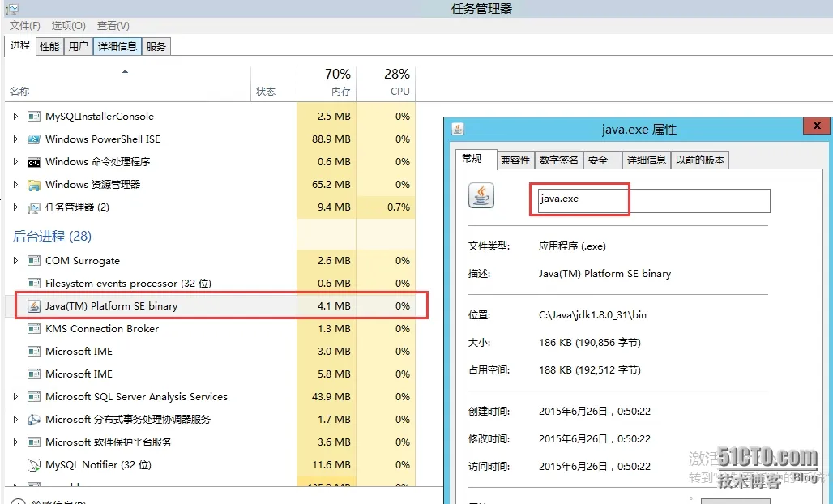Click the Java icon in properties title bar
Image resolution: width=833 pixels, height=504 pixels.
pos(458,129)
